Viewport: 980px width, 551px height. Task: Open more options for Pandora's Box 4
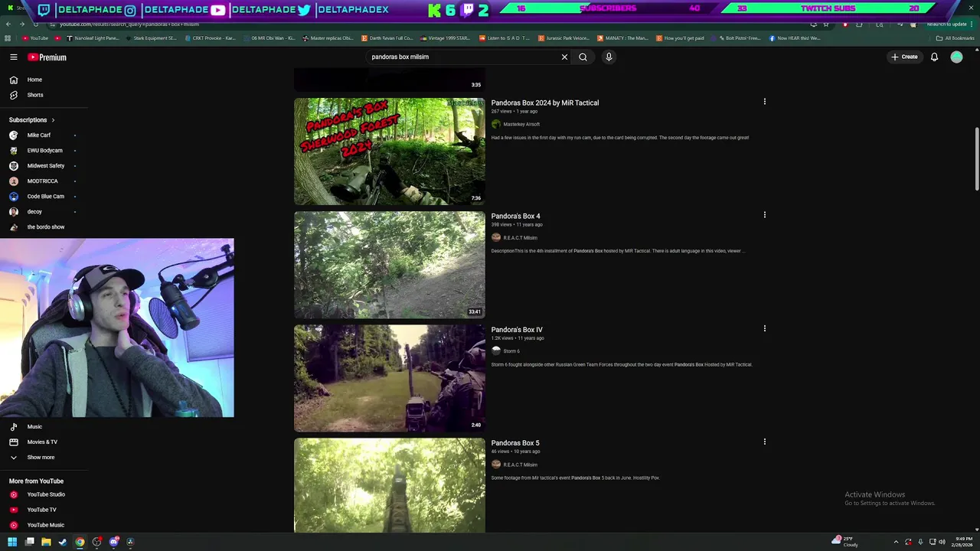(x=764, y=215)
